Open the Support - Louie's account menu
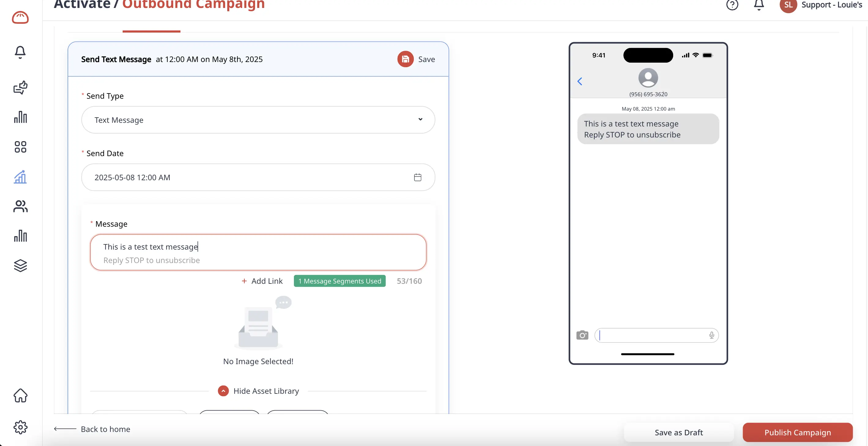868x446 pixels. pos(831,5)
